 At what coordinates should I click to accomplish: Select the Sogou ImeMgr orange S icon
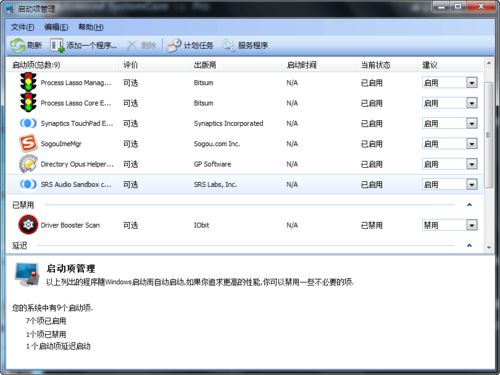coord(28,144)
